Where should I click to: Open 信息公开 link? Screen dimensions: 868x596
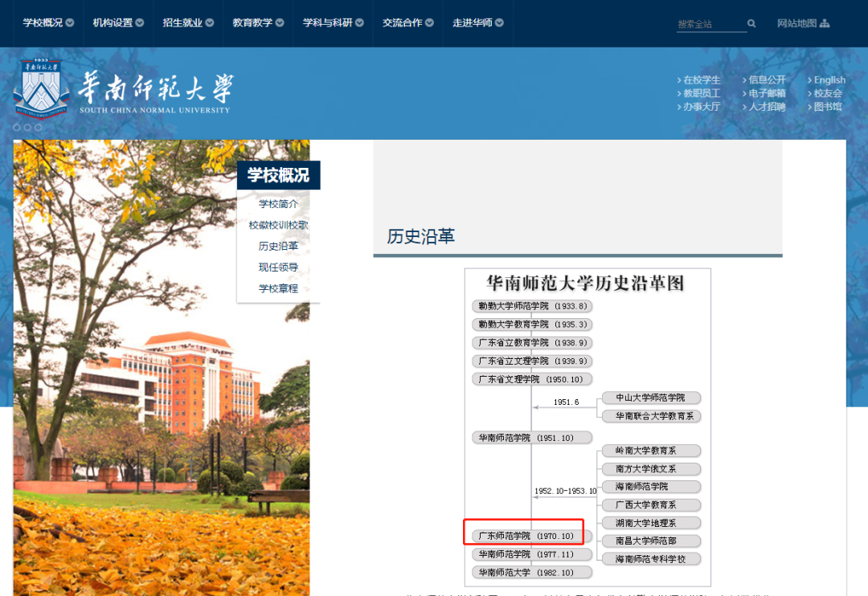click(767, 80)
